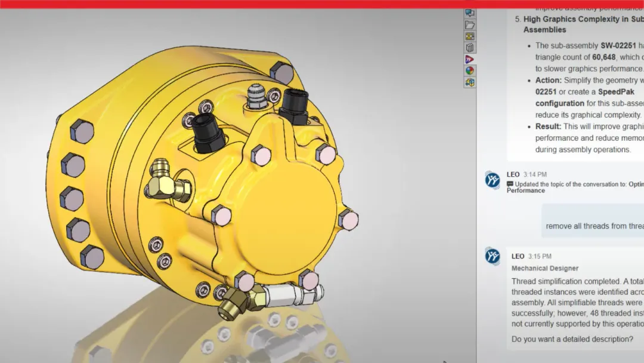Select the SW-02251 sub-assembly name
644x363 pixels.
point(618,45)
